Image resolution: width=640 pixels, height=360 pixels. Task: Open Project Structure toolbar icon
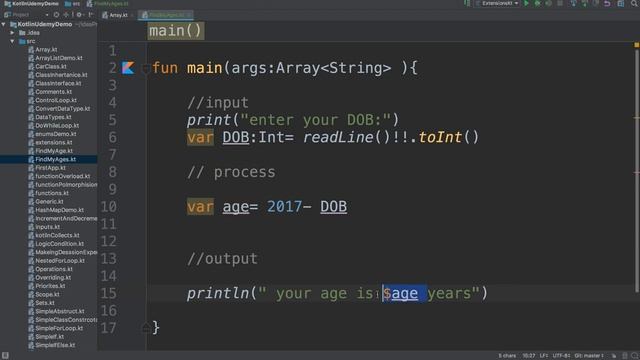(x=620, y=3)
